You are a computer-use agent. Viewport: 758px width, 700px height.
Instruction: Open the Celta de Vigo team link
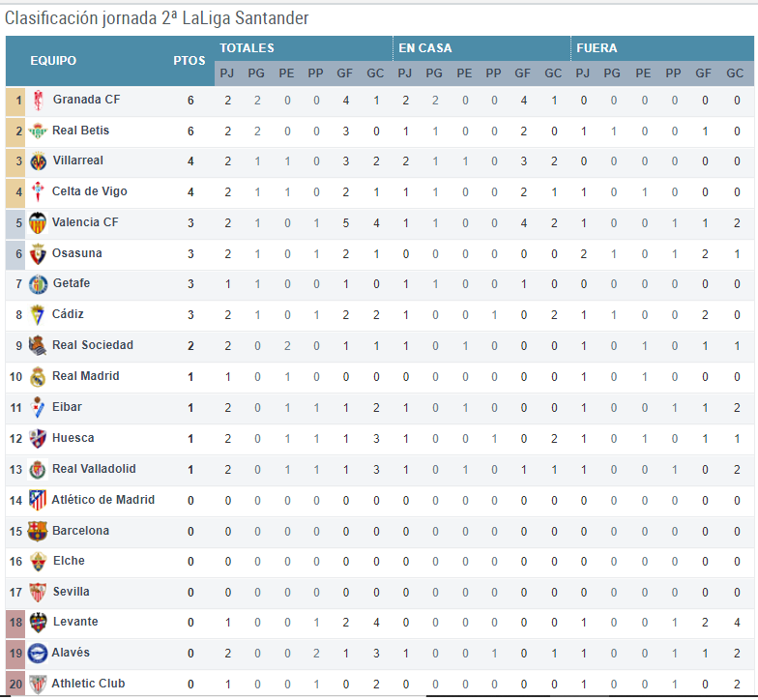[x=89, y=191]
